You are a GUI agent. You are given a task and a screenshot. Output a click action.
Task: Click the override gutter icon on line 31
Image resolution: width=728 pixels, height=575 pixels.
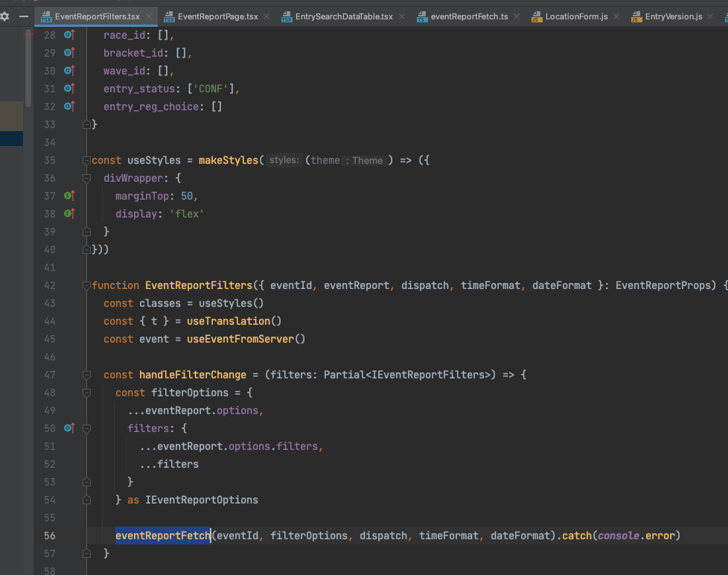click(69, 88)
